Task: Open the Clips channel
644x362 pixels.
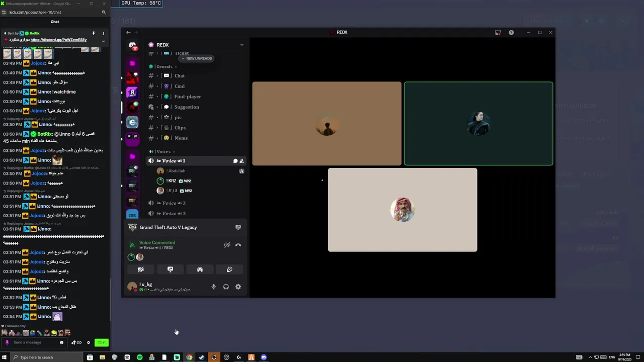Action: tap(196, 128)
